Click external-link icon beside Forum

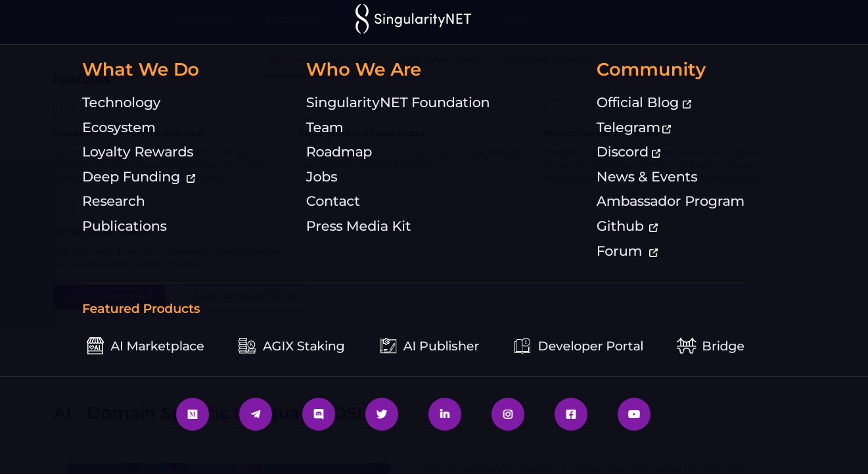pyautogui.click(x=653, y=252)
